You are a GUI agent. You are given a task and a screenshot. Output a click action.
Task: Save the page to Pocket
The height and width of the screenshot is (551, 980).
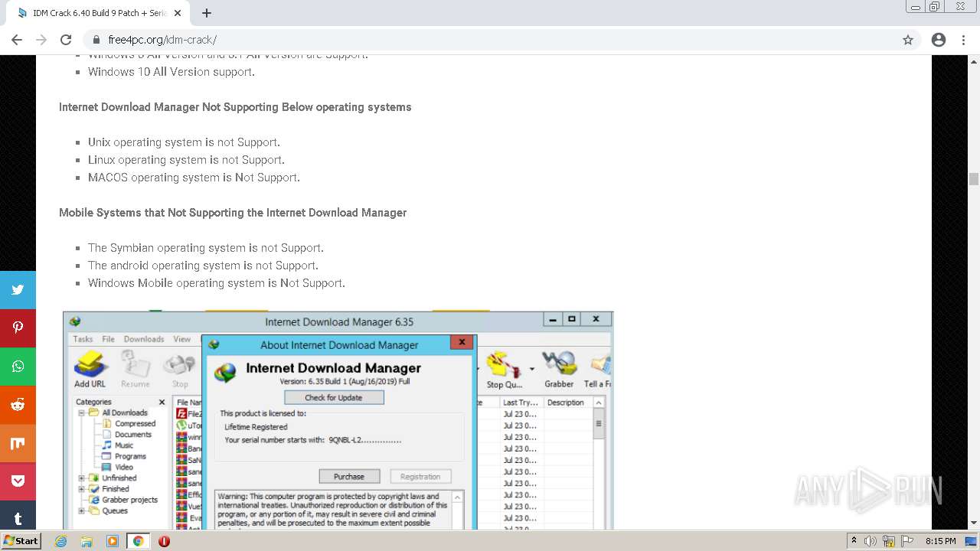coord(18,481)
